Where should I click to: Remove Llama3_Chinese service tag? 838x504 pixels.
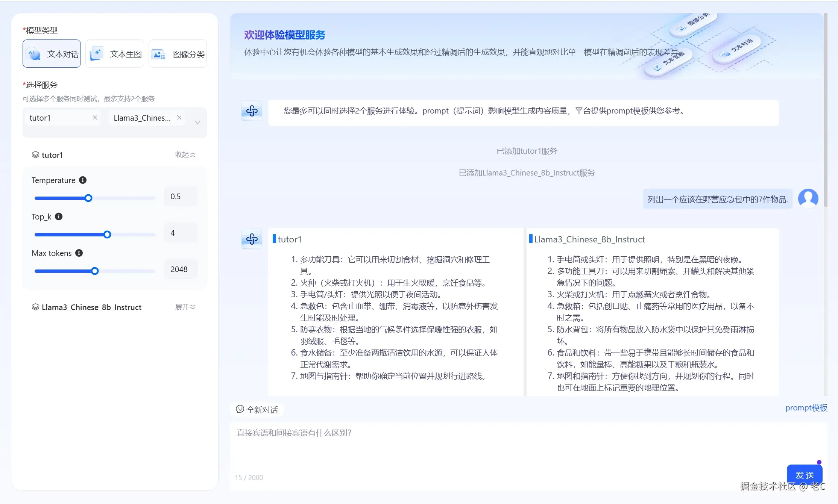[179, 118]
